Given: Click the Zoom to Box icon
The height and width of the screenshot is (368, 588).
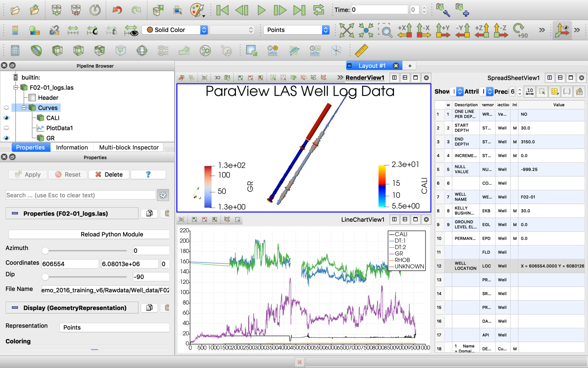Looking at the screenshot, I should 385,30.
